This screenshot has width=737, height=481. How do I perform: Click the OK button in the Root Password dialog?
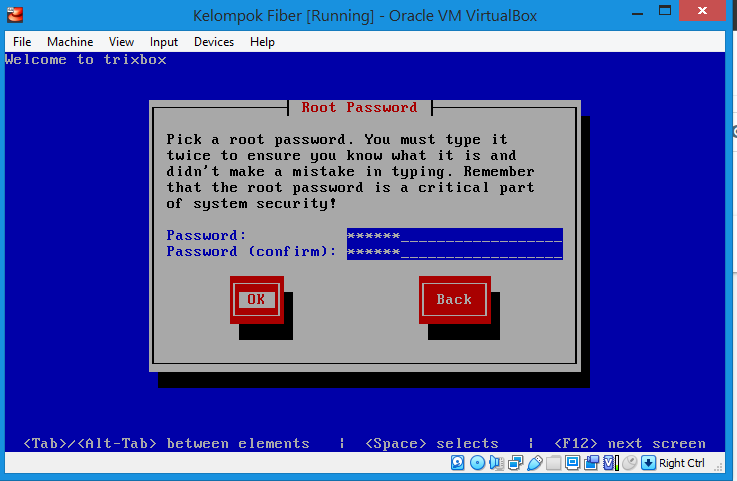pos(257,300)
